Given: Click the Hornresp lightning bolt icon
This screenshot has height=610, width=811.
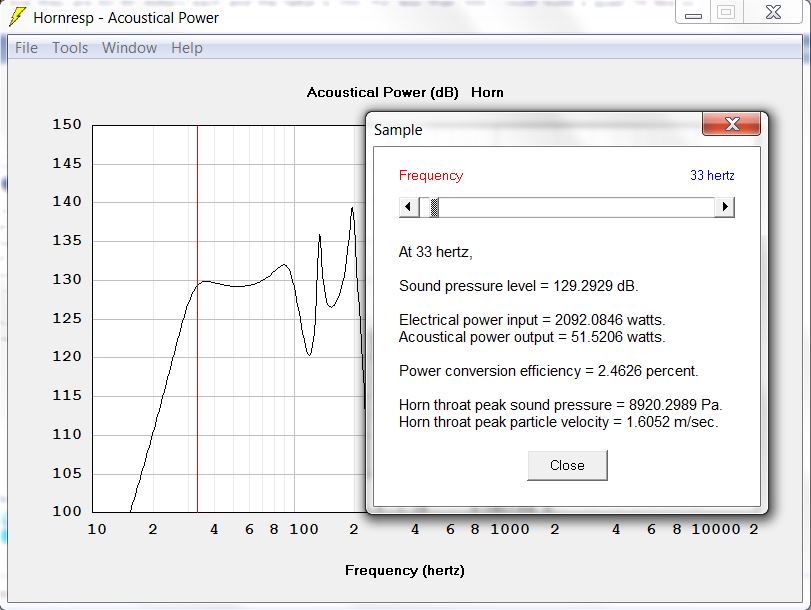Looking at the screenshot, I should 17,17.
